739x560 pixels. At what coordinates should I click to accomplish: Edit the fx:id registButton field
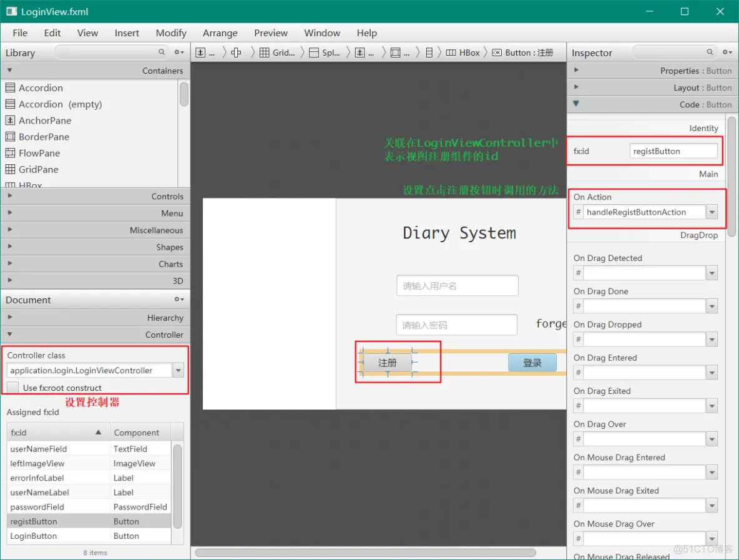pyautogui.click(x=673, y=151)
